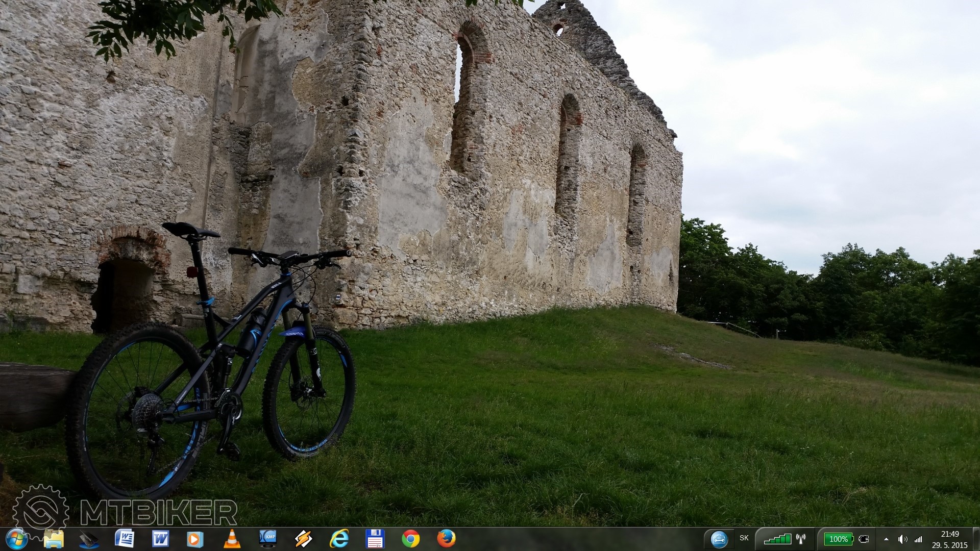Open Windows Media Player

click(x=195, y=539)
